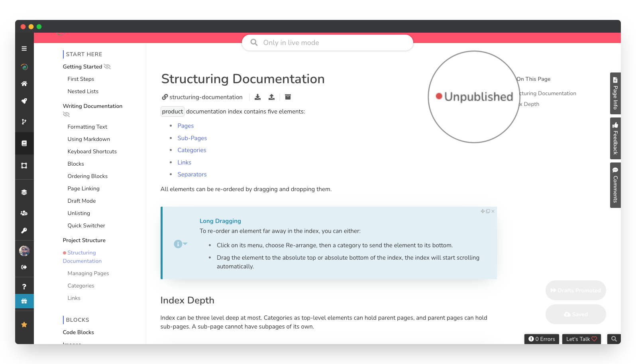This screenshot has width=636, height=364.
Task: Click the upload icon beside the slug
Action: coord(272,97)
